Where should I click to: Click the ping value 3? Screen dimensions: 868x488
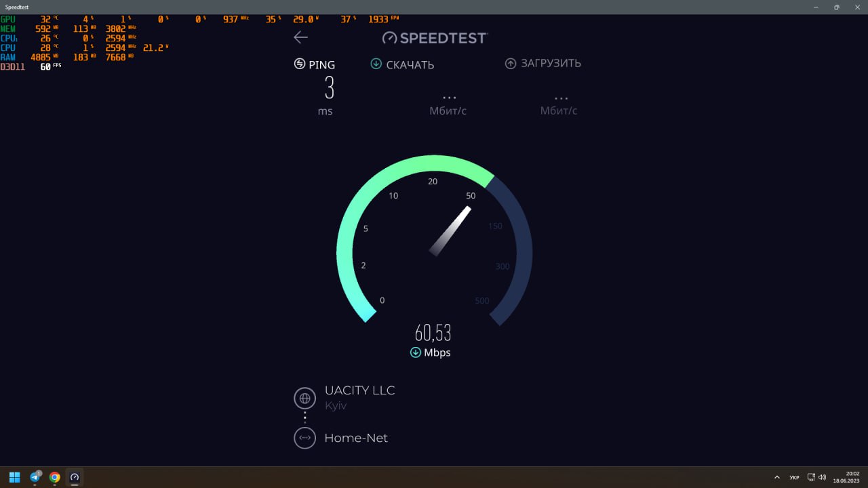click(x=329, y=88)
